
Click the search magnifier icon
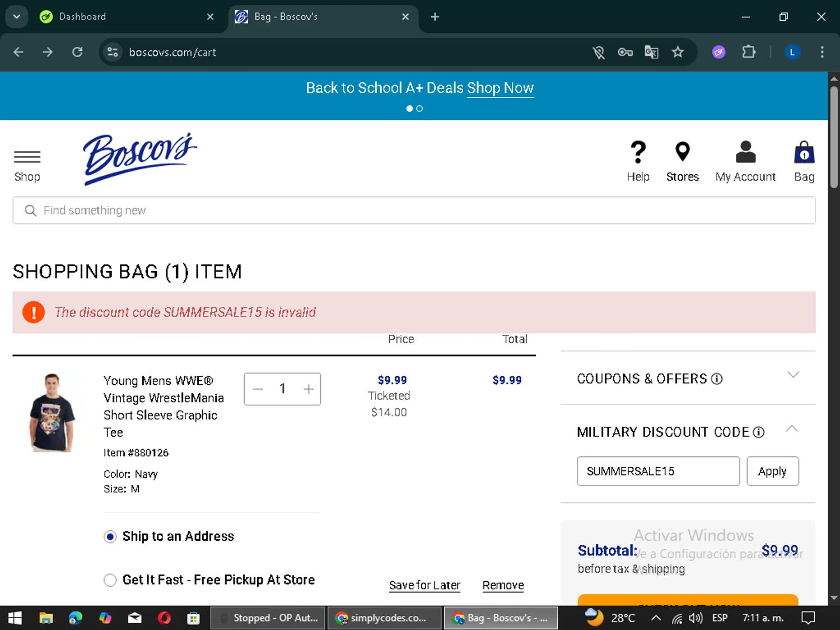[30, 211]
